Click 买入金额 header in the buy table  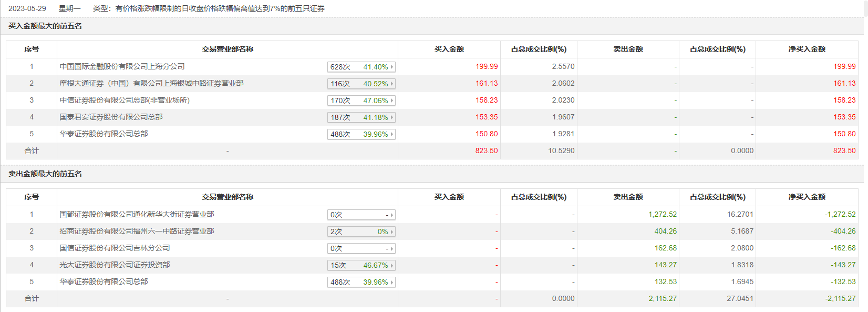pos(449,49)
